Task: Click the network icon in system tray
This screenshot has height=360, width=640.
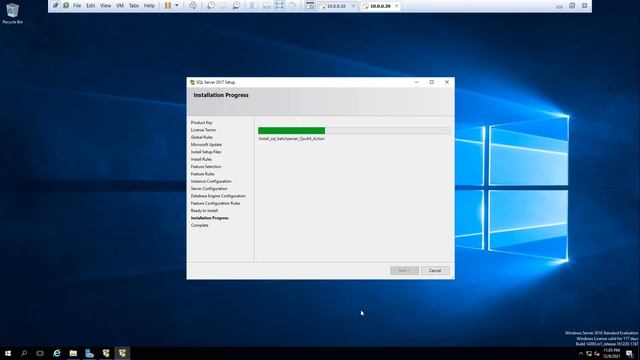Action: point(589,353)
